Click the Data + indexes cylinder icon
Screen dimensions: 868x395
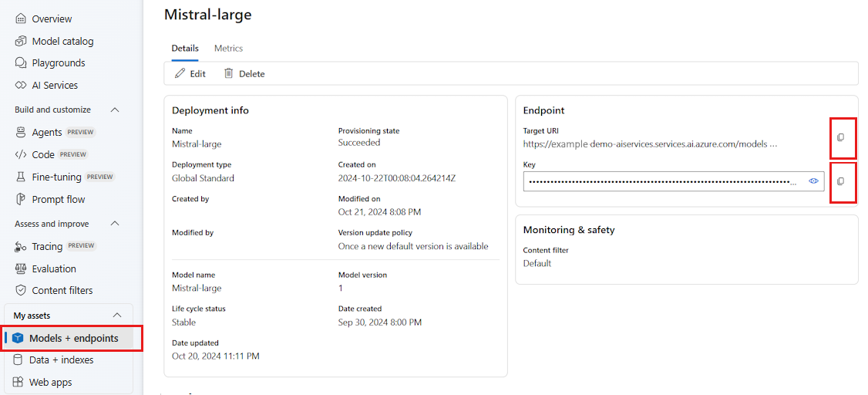(19, 360)
